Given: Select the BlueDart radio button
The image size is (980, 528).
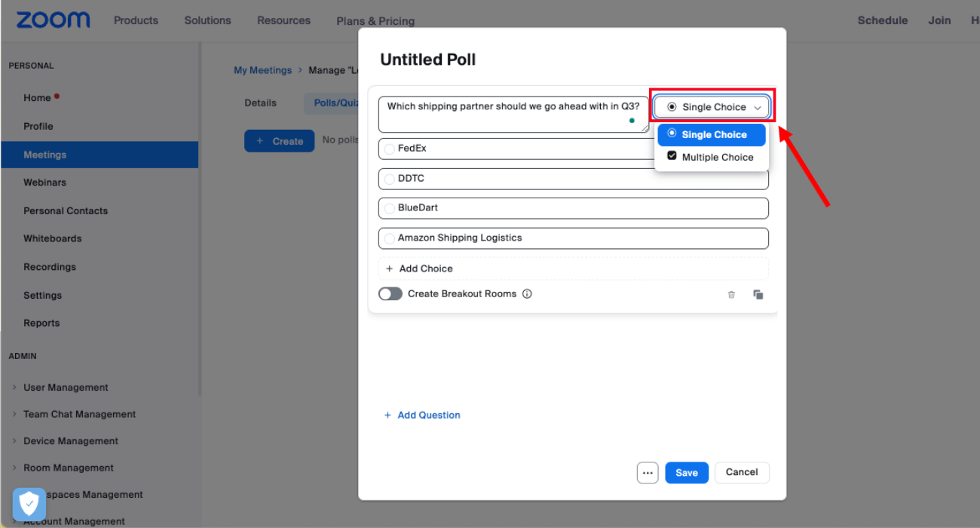Looking at the screenshot, I should (x=389, y=209).
